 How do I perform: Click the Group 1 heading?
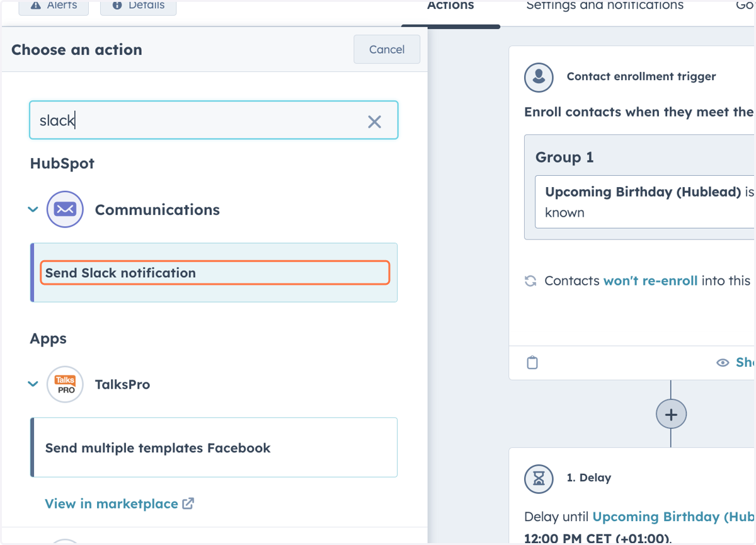(564, 157)
